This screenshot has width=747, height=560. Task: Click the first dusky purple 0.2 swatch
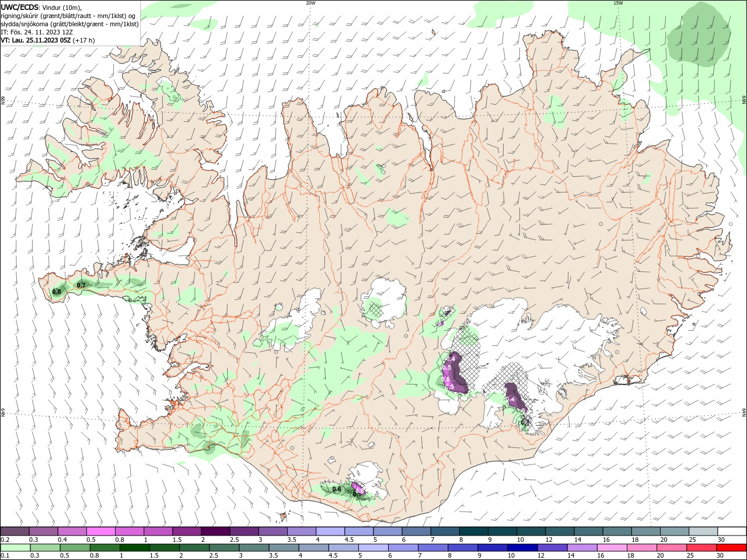point(14,531)
